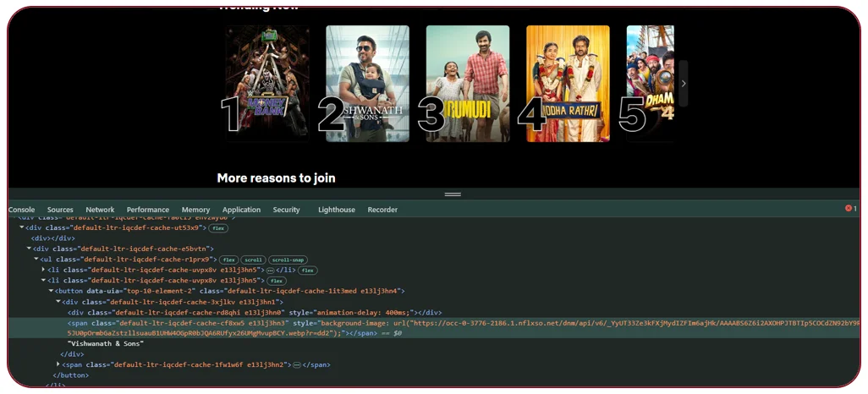This screenshot has width=868, height=394.
Task: Open the Memory tab
Action: (x=195, y=210)
